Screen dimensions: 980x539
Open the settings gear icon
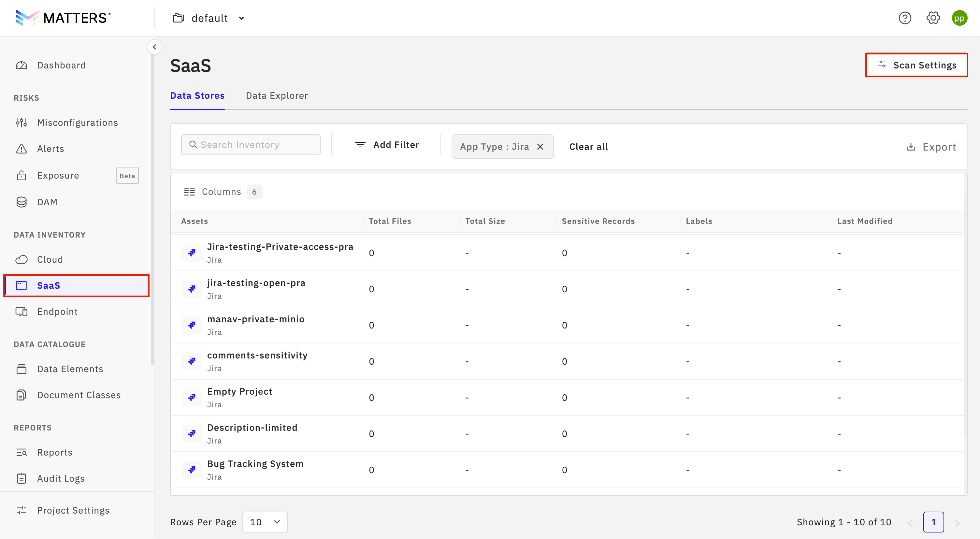(x=933, y=18)
